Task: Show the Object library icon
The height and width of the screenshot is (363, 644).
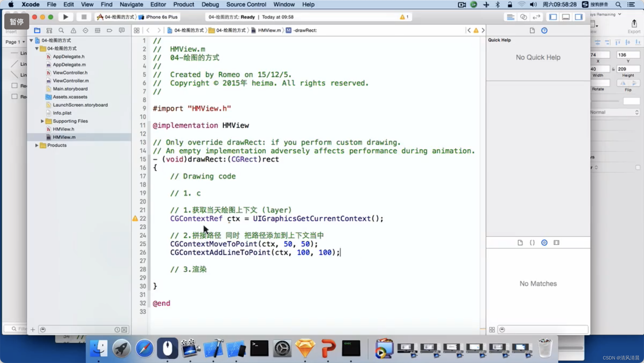Action: tap(544, 243)
